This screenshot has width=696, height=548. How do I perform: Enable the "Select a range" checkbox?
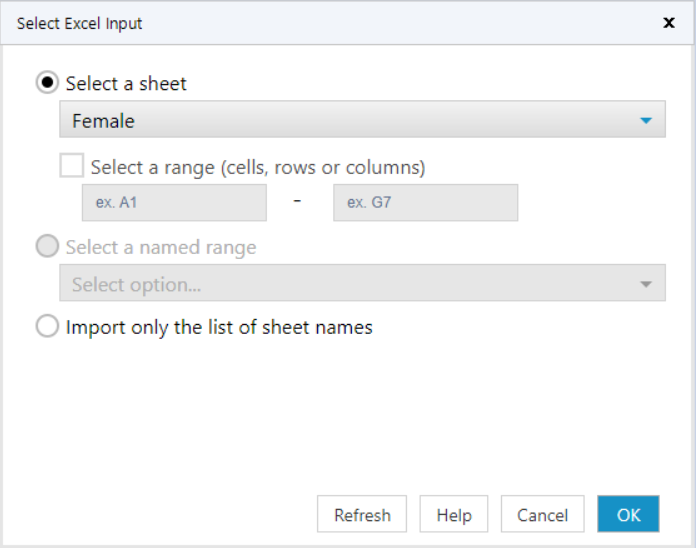72,166
